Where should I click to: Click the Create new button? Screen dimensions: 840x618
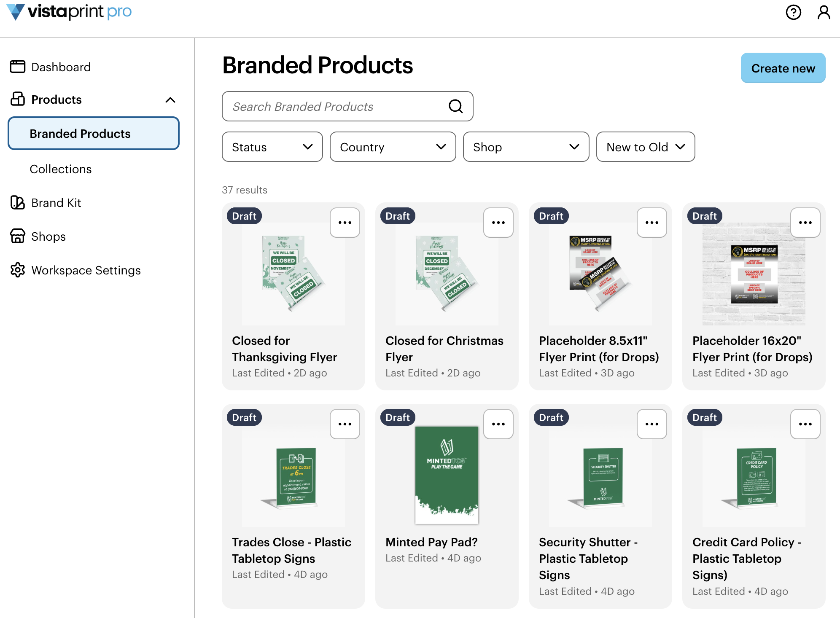(783, 68)
